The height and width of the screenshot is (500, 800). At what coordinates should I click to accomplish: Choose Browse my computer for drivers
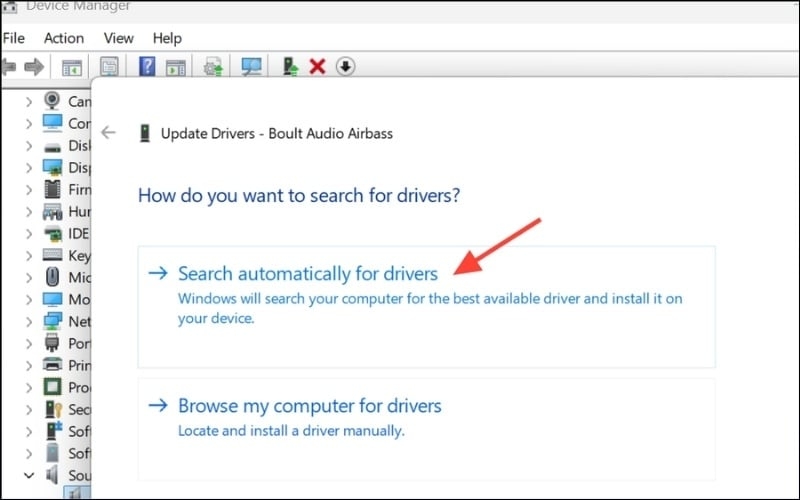click(309, 406)
